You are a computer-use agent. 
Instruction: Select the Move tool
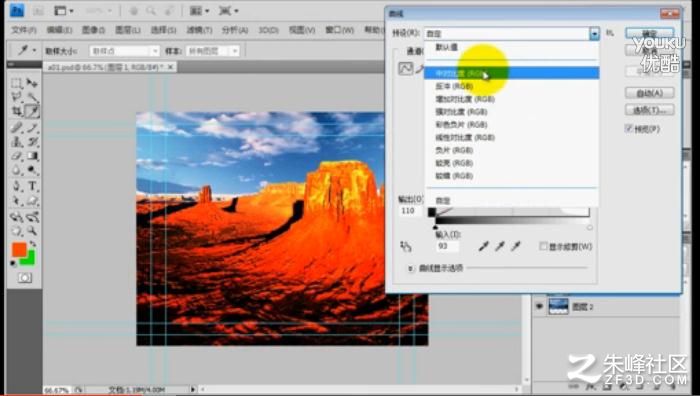pos(32,83)
